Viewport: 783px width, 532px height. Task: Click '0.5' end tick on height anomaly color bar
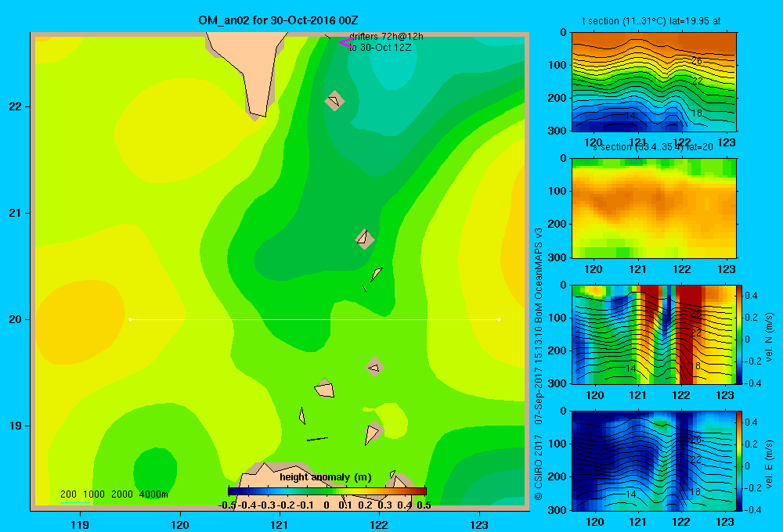coord(424,505)
